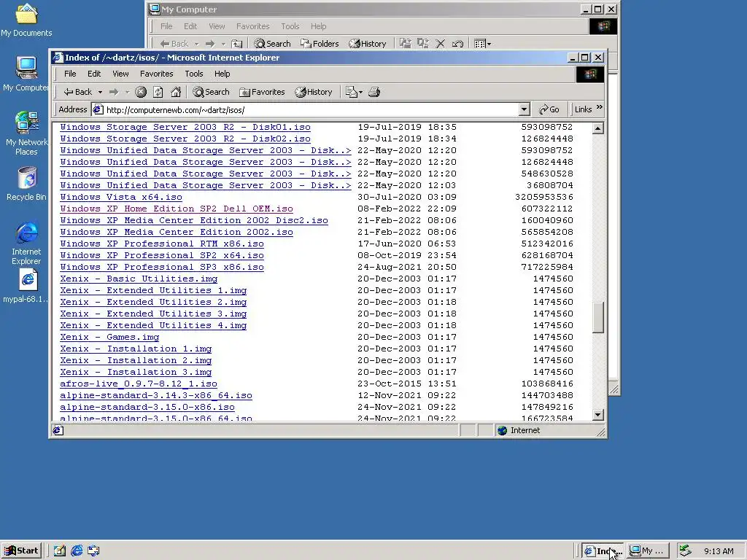Click the Stop button in Internet Explorer toolbar
Viewport: 747px width, 560px height.
pos(141,92)
